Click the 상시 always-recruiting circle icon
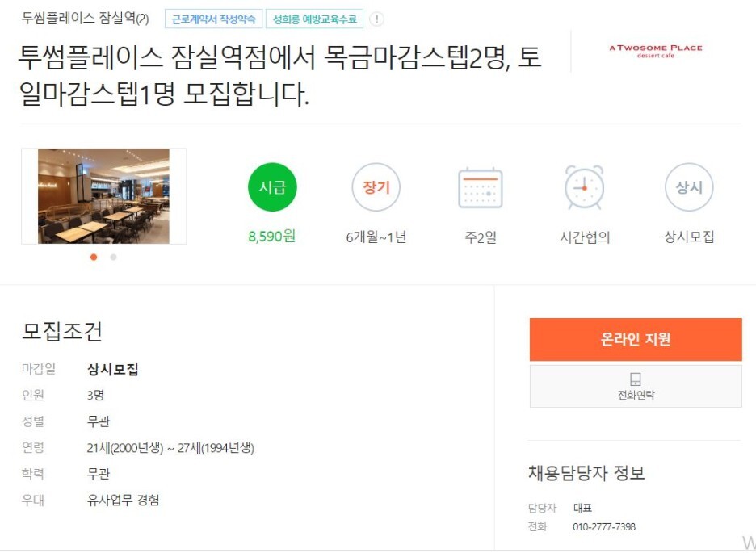756x553 pixels. [x=689, y=187]
